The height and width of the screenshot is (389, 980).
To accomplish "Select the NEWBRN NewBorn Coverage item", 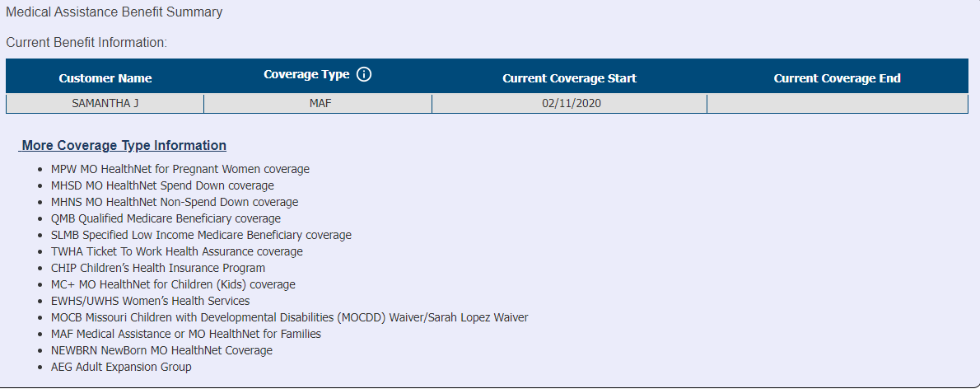I will click(162, 350).
